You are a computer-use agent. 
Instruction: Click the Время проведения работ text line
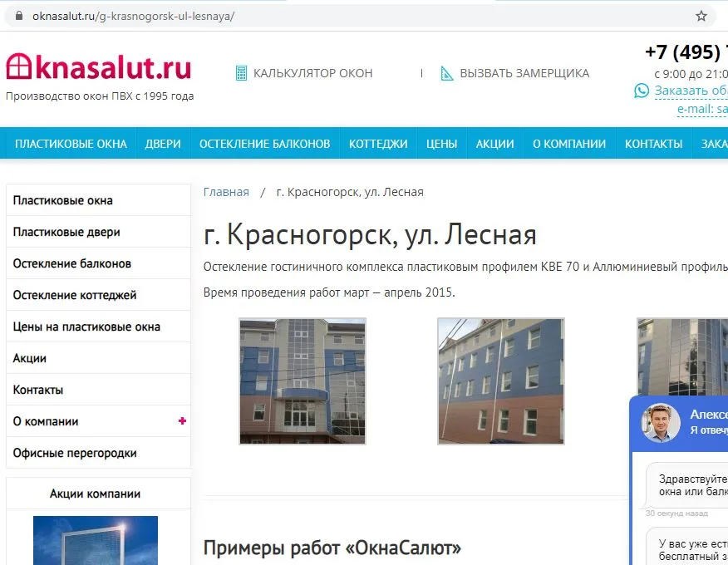tap(329, 292)
